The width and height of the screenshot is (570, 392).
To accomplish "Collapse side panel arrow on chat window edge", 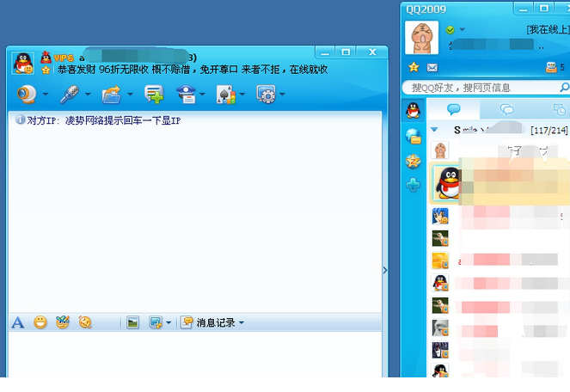I will 385,270.
